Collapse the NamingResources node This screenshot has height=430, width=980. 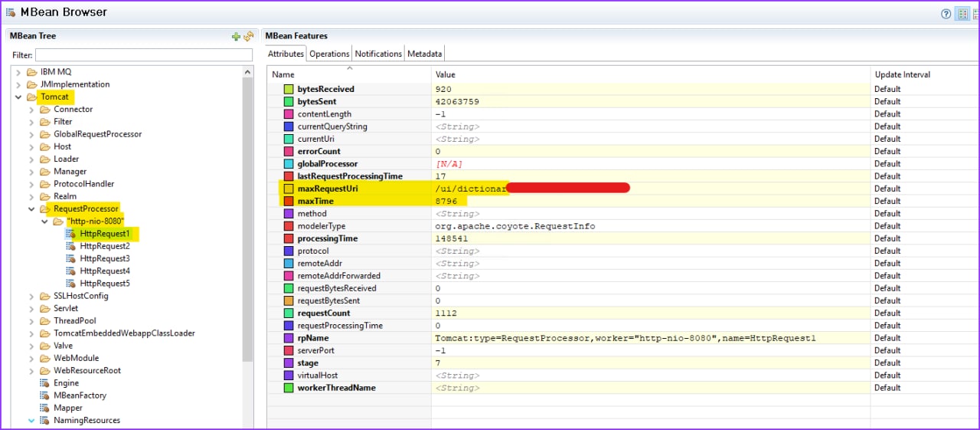[31, 420]
